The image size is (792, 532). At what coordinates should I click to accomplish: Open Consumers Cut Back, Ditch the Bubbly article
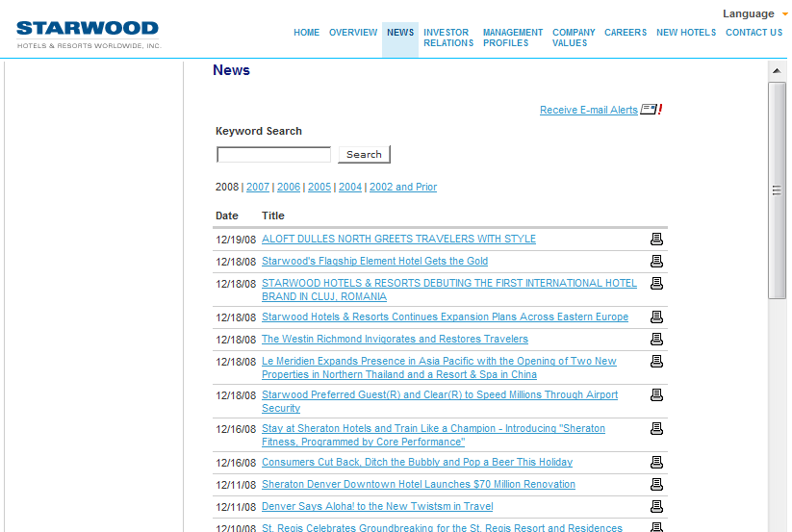418,463
